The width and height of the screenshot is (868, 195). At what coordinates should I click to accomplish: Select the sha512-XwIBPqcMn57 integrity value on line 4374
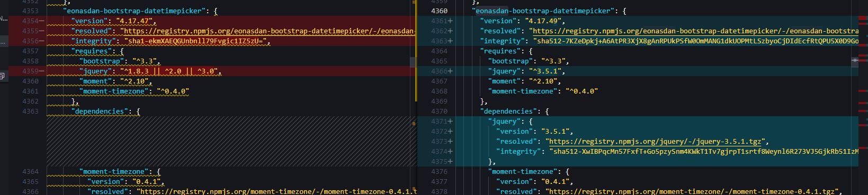(x=704, y=151)
